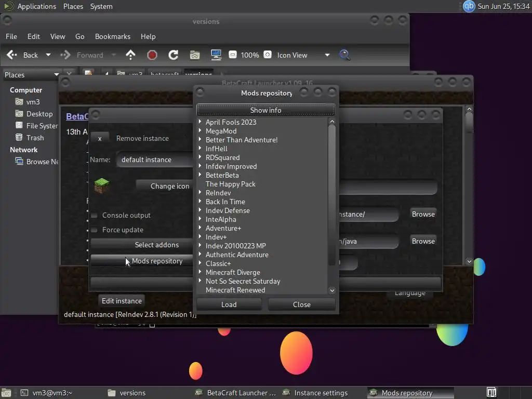Expand the ReIndev entry
532x399 pixels.
[x=200, y=192]
